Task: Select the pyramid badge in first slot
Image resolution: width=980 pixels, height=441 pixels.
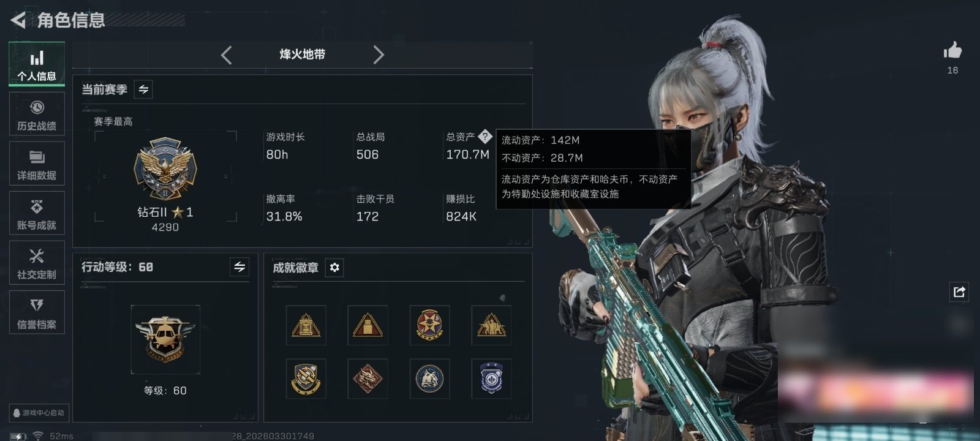Action: point(306,325)
